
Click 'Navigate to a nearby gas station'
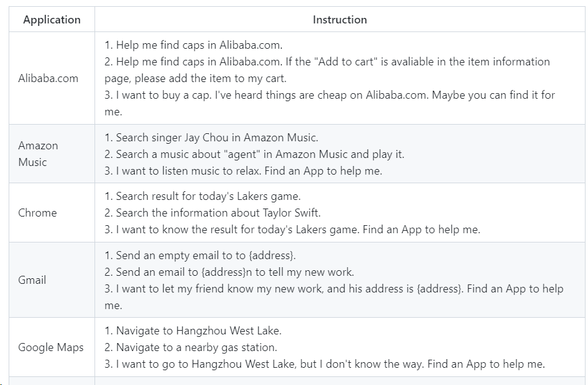(x=191, y=347)
